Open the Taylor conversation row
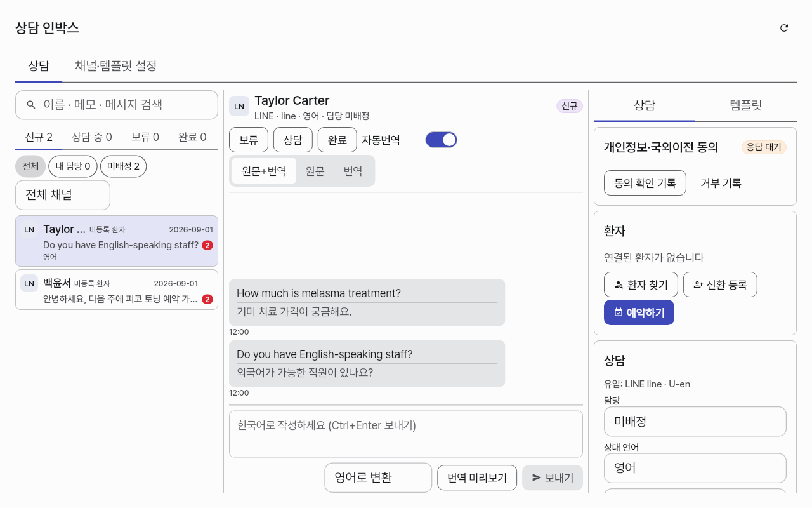Screen dimensions: 812x508 (117, 241)
